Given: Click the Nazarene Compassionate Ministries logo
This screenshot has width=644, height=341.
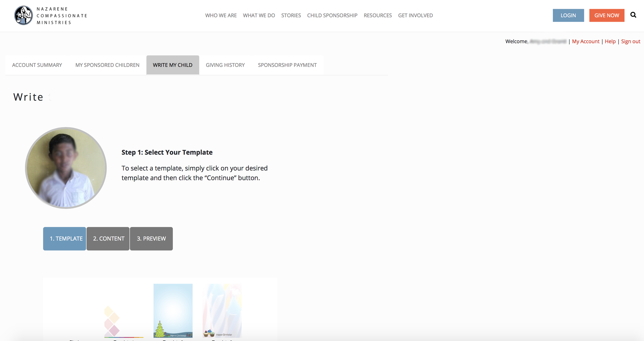Looking at the screenshot, I should [x=51, y=15].
